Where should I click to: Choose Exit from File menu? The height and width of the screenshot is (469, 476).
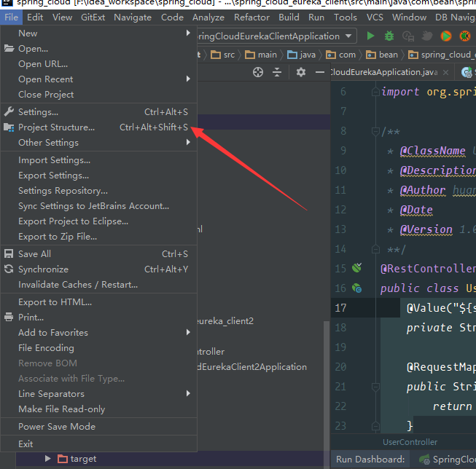click(99, 444)
